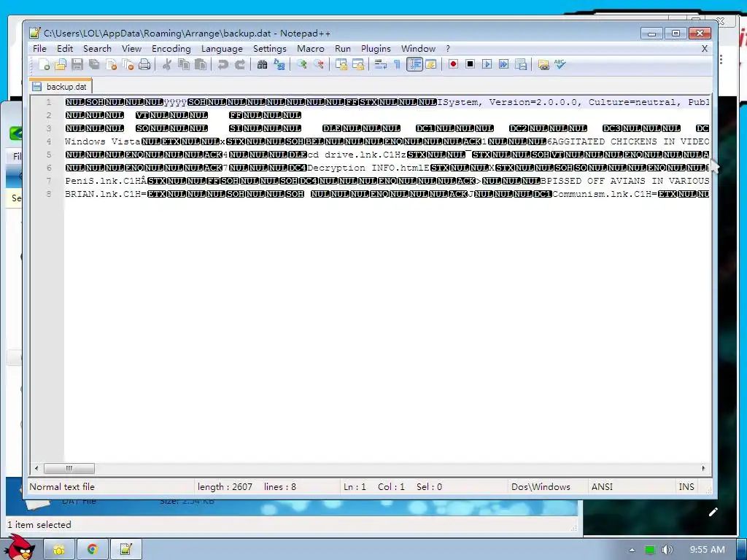Toggle the INS insert mode indicator
This screenshot has height=560, width=747.
[x=686, y=486]
